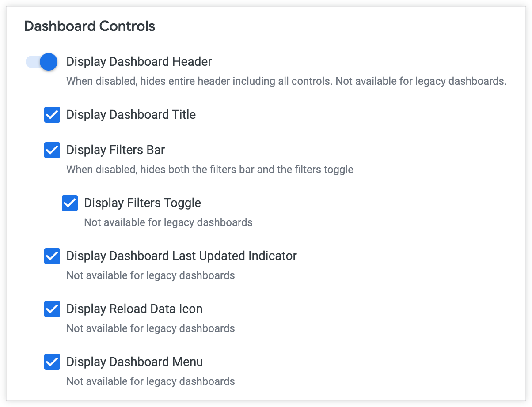Click the Display Filters Bar label text
The height and width of the screenshot is (407, 532).
[x=115, y=150]
